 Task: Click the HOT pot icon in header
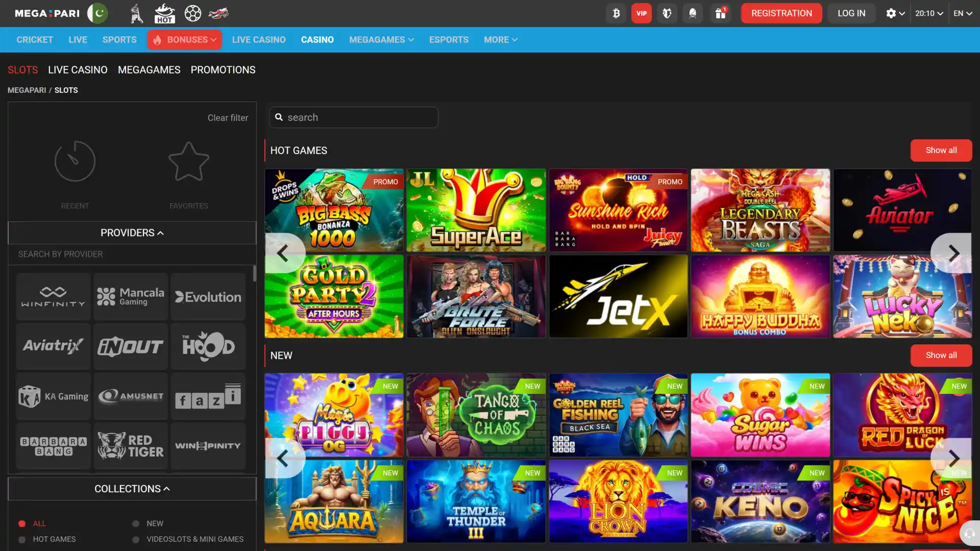click(164, 13)
